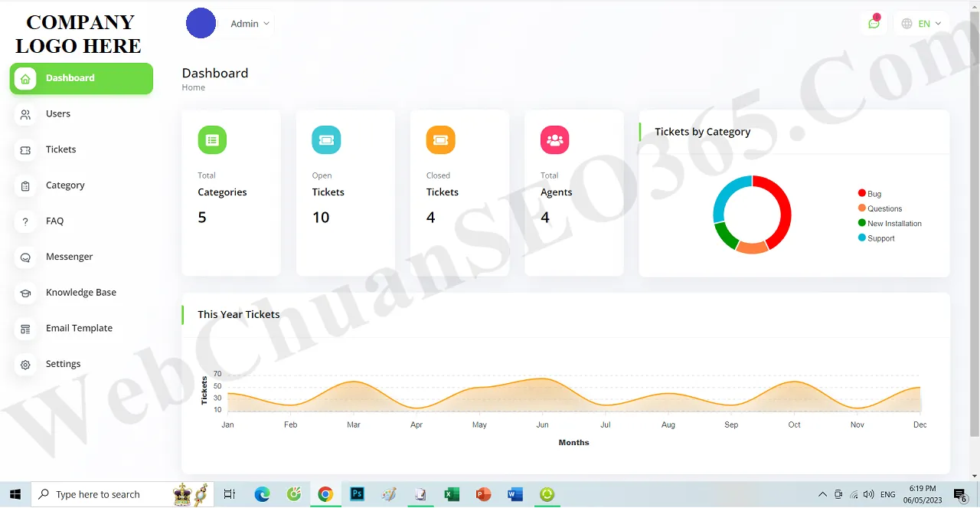Click the Total Agents card icon
This screenshot has height=508, width=980.
click(554, 139)
